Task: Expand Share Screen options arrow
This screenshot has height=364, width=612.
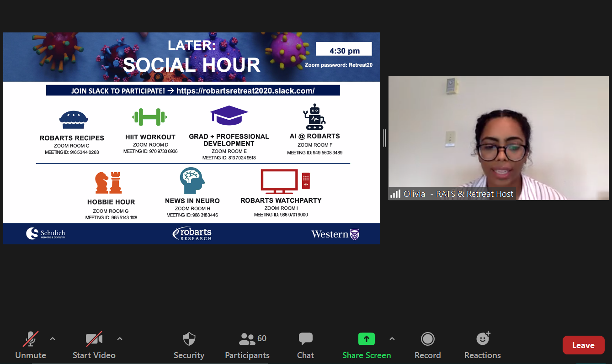Action: [x=392, y=339]
